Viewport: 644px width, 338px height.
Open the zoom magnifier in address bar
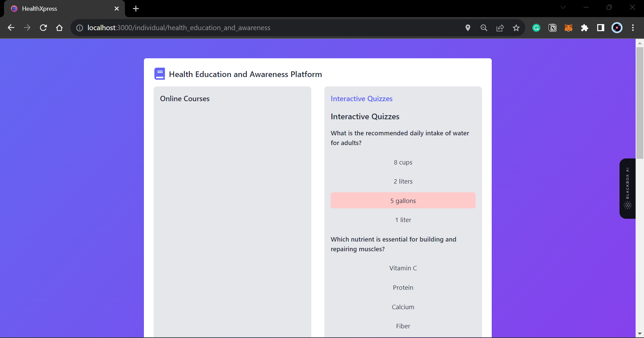point(484,28)
